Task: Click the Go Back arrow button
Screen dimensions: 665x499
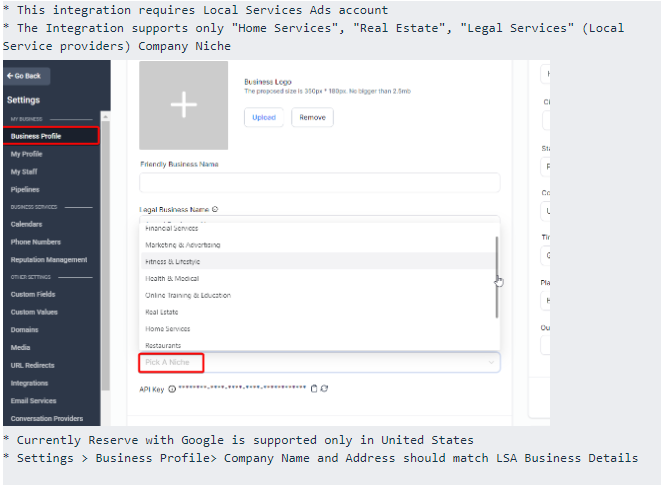Action: [27, 76]
